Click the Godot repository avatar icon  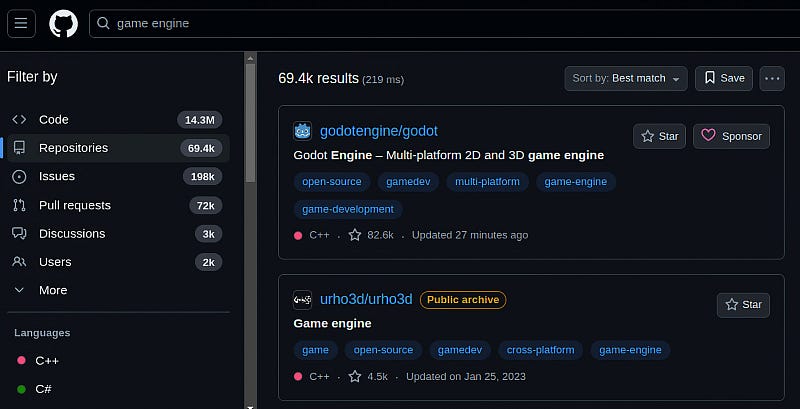(303, 131)
